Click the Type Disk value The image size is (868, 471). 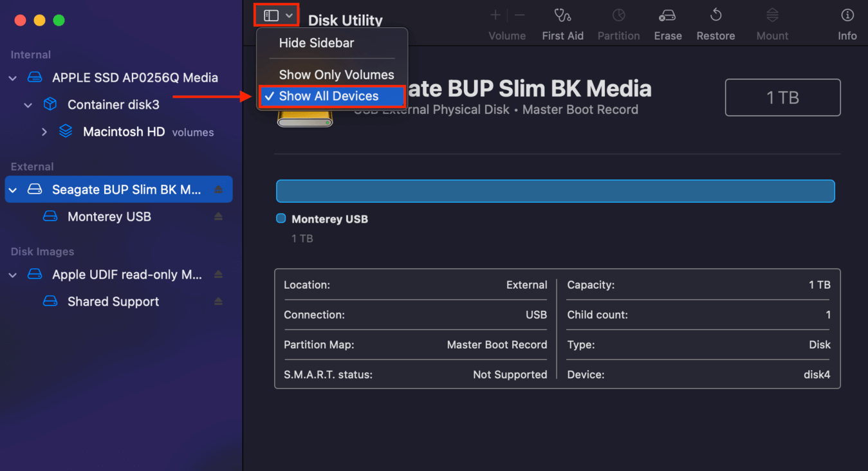coord(820,345)
